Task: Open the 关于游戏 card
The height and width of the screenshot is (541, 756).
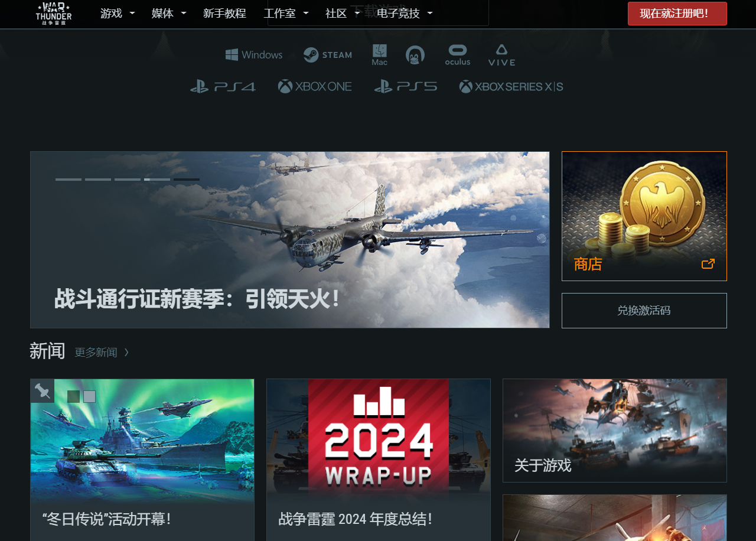Action: pos(615,431)
